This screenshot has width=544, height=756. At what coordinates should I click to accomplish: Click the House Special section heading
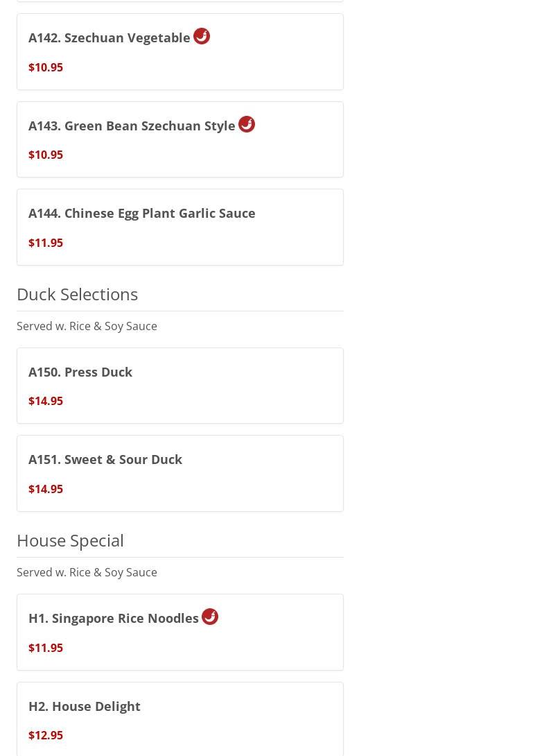pos(70,540)
